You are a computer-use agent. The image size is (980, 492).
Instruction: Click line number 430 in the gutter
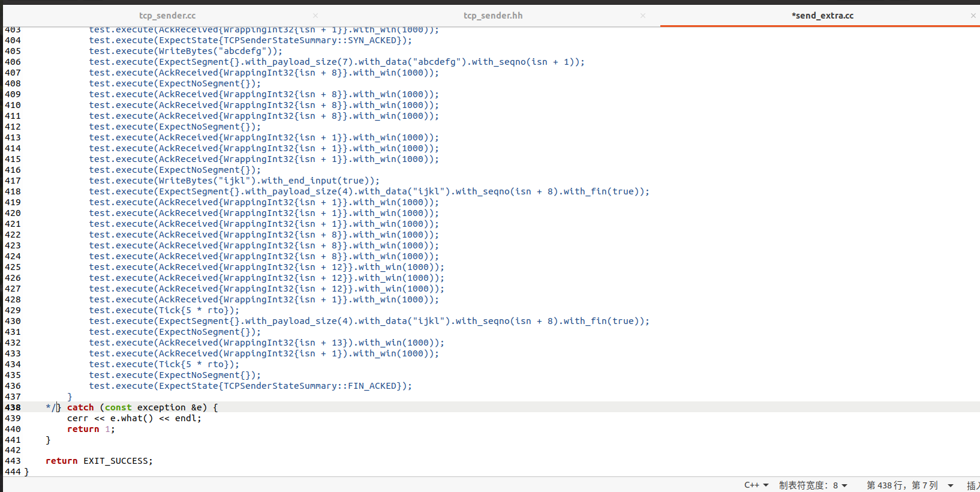click(13, 321)
